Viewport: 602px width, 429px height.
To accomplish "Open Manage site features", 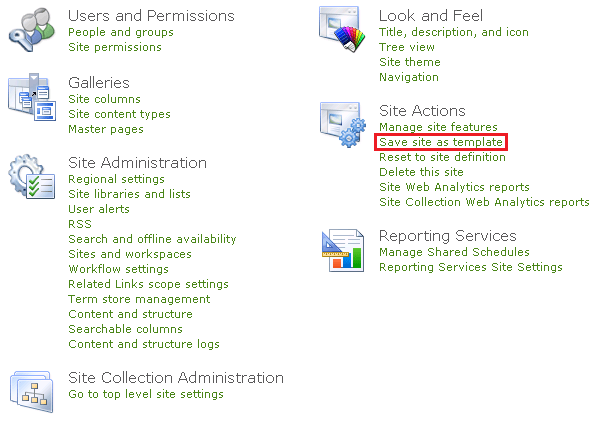I will pyautogui.click(x=438, y=127).
